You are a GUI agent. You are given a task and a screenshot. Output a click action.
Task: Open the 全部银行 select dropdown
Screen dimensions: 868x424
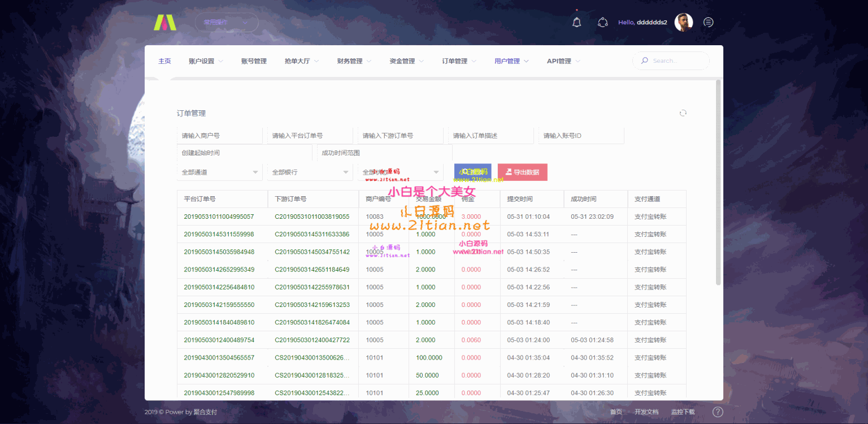(310, 172)
